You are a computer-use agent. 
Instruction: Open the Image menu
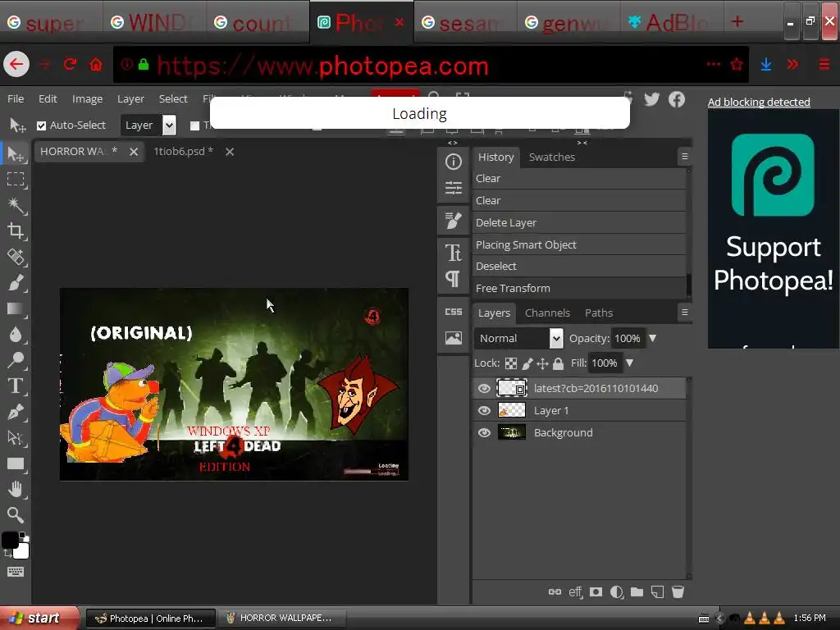tap(87, 98)
